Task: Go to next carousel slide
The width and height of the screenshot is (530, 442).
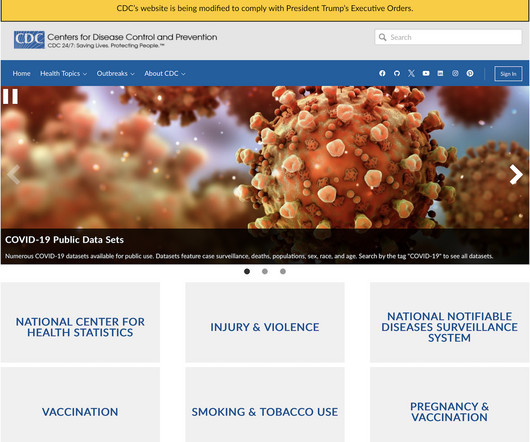Action: tap(516, 174)
